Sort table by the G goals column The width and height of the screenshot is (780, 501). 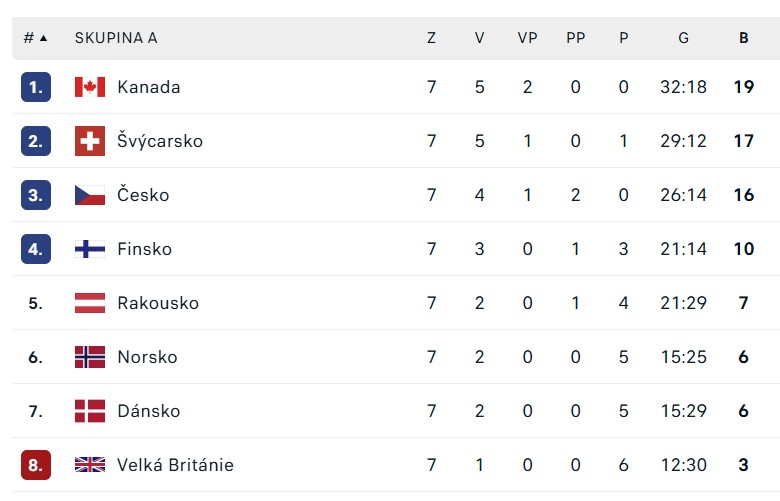pyautogui.click(x=683, y=38)
